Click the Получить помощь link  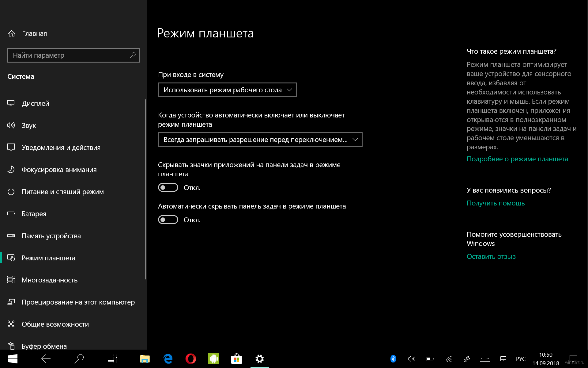[x=496, y=203]
